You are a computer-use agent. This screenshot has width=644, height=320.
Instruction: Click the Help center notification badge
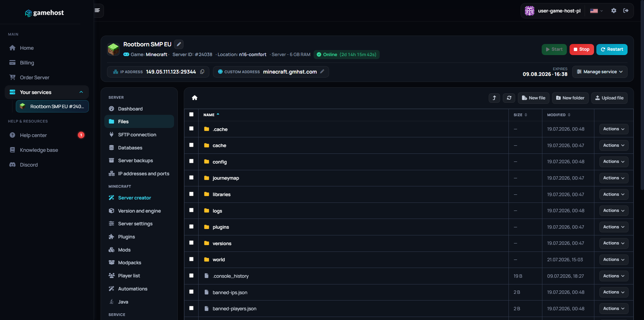click(x=81, y=135)
